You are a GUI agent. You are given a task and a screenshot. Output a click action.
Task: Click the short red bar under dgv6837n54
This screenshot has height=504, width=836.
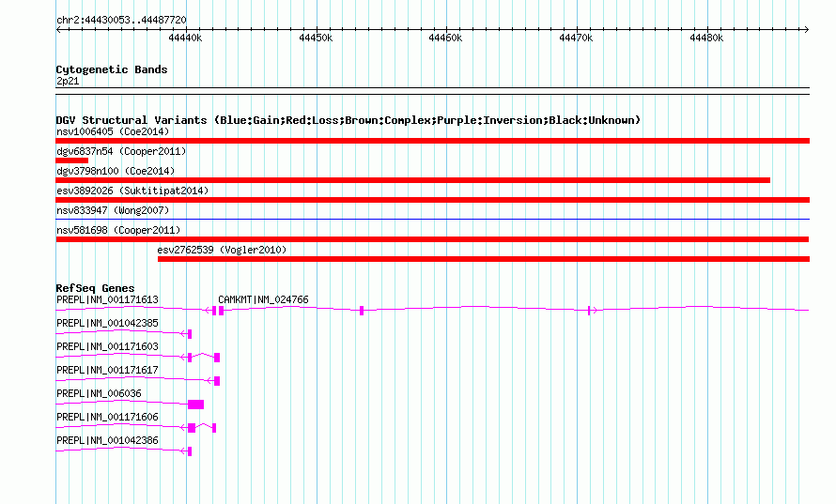coord(72,160)
